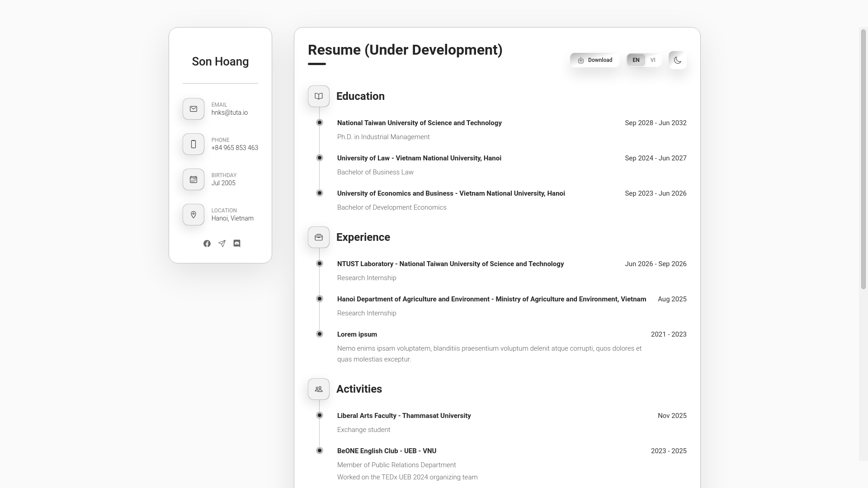
Task: Download the resume
Action: (595, 60)
